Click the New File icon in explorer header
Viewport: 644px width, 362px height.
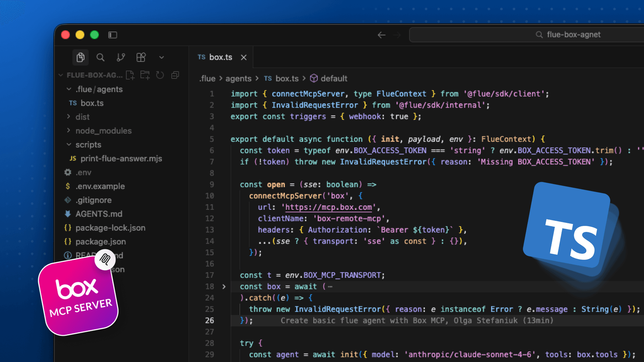pos(130,75)
